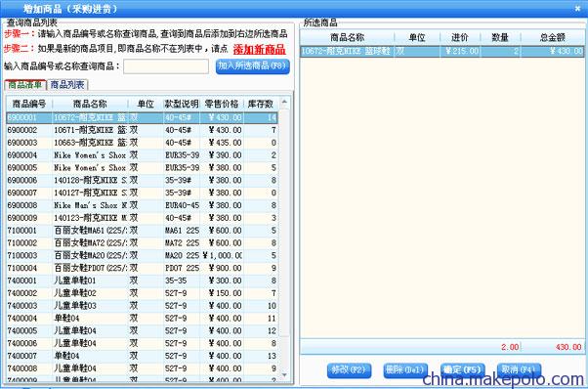This screenshot has height=389, width=588.
Task: Click the 库存数 column header
Action: (x=261, y=104)
